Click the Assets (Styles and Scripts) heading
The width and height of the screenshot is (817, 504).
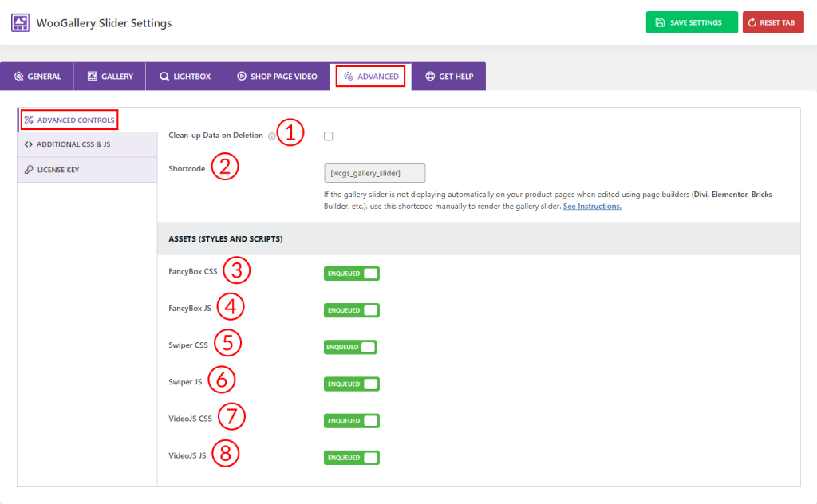(x=226, y=239)
